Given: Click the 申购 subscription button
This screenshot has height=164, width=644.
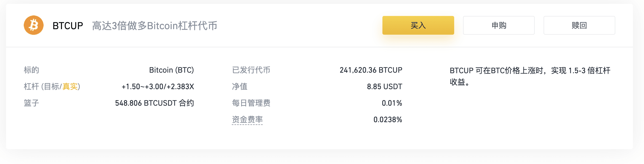Looking at the screenshot, I should (498, 25).
